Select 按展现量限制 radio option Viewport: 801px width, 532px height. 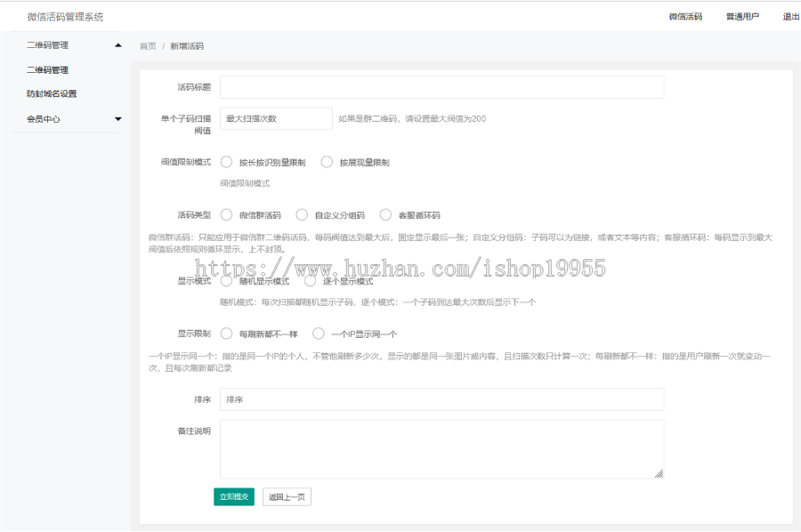pos(327,162)
